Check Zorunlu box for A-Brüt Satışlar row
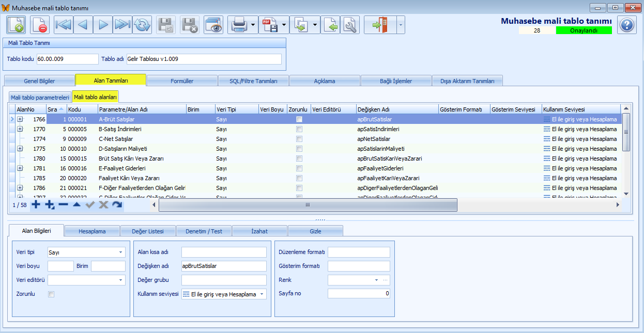 tap(299, 119)
